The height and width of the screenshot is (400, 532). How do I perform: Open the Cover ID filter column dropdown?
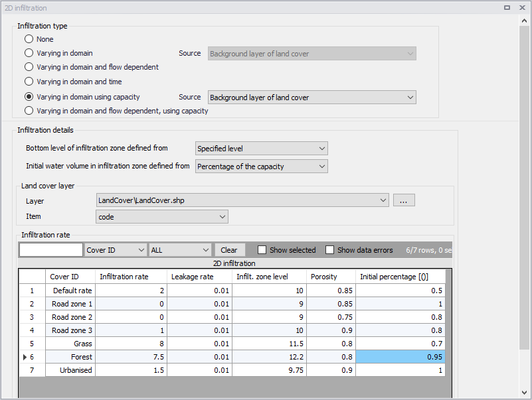116,250
